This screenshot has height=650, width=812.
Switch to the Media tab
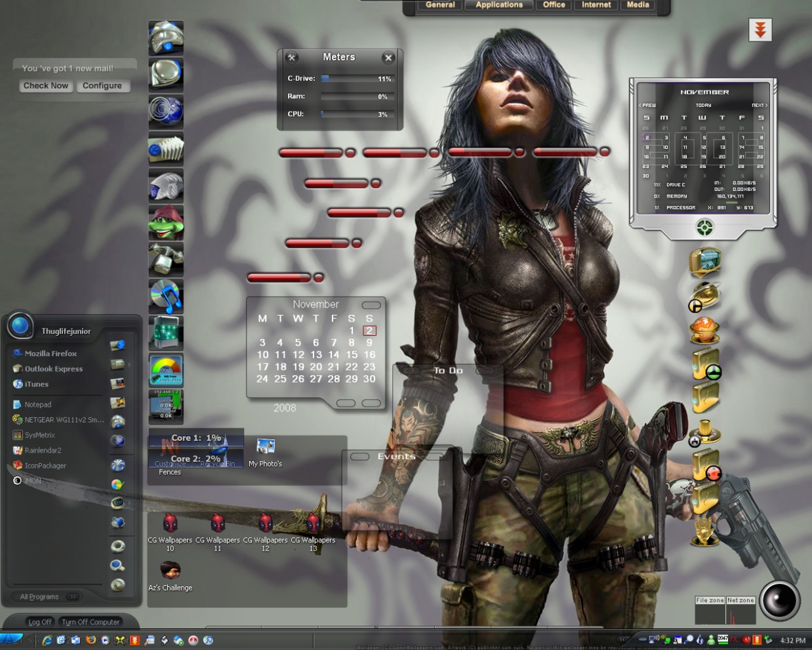[638, 5]
